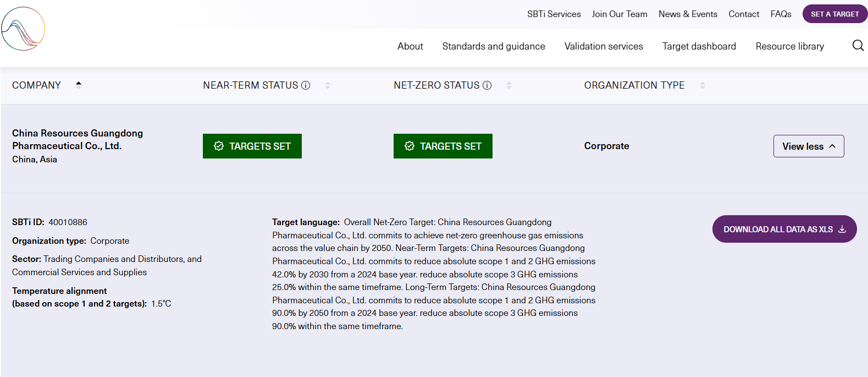The image size is (868, 377).
Task: Open the Resource library menu
Action: 789,46
